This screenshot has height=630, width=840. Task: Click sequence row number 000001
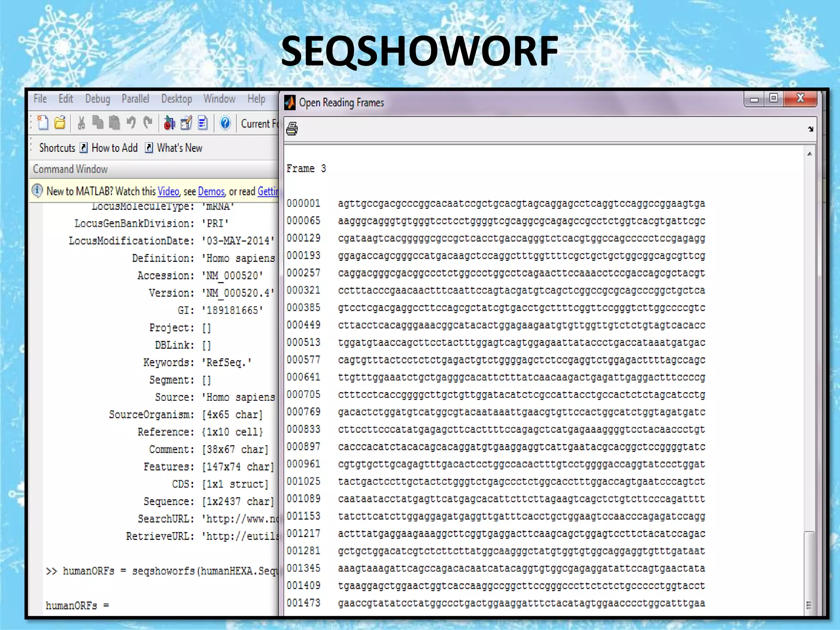(x=304, y=203)
